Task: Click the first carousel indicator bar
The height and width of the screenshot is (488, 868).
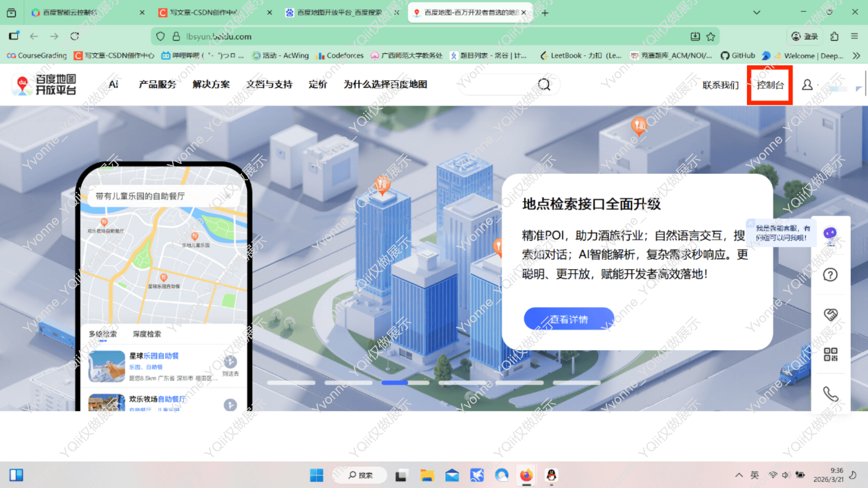Action: [x=291, y=383]
